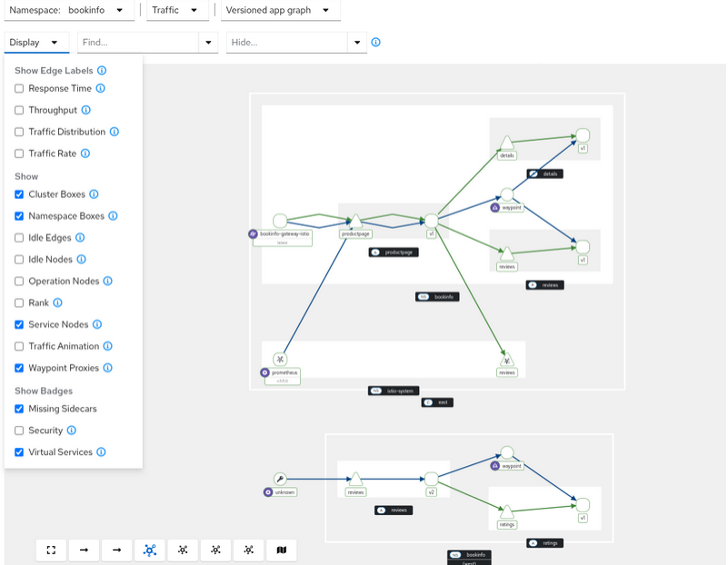Select the last layout icon in the toolbar

(x=248, y=550)
